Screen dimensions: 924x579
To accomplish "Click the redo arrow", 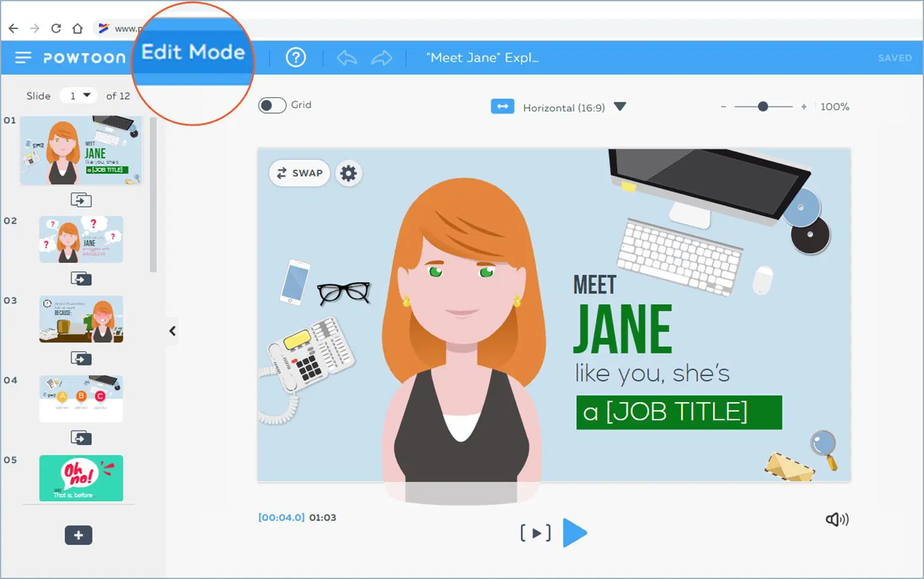I will tap(382, 58).
